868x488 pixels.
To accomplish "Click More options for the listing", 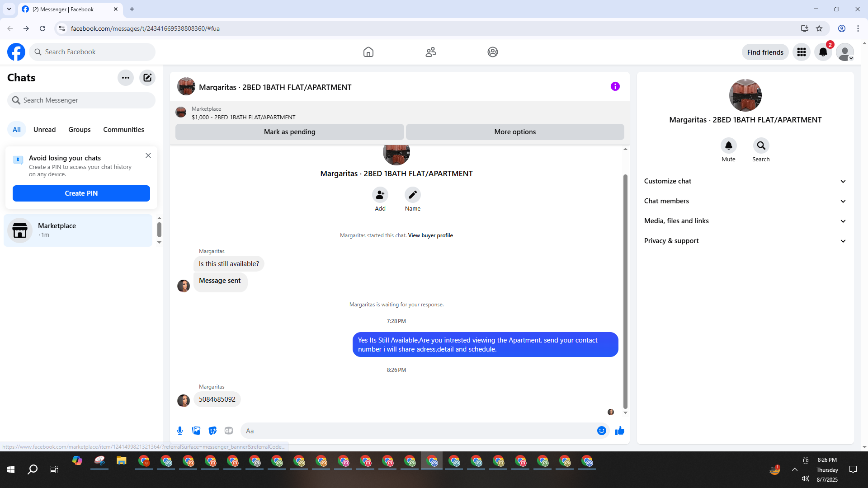I will [515, 132].
